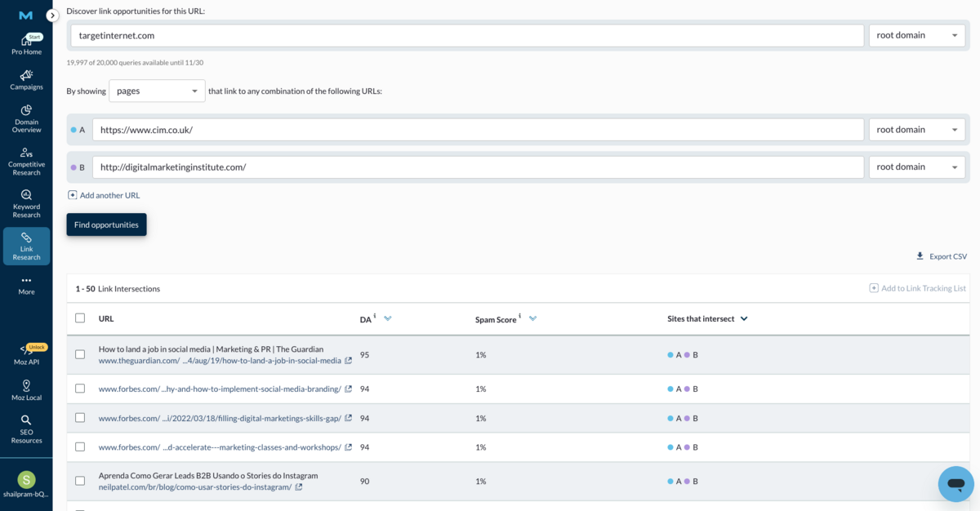Click the DA value 90 for neilpatel row

(x=364, y=482)
